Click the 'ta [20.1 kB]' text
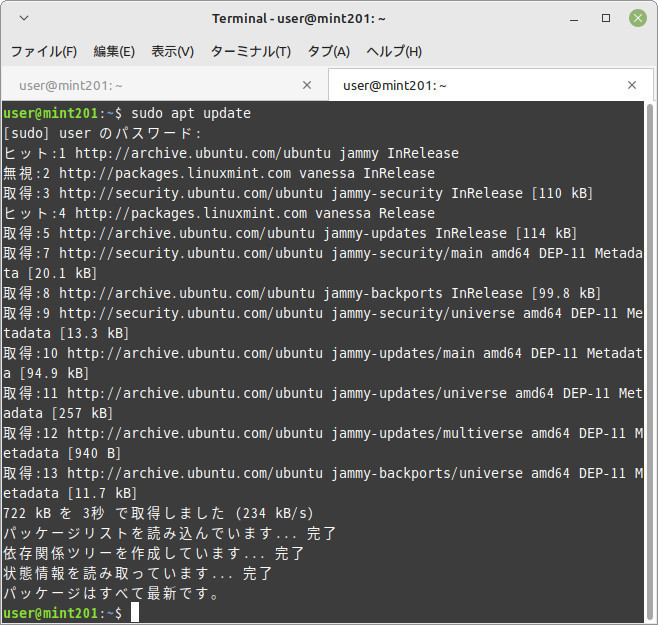 50,274
